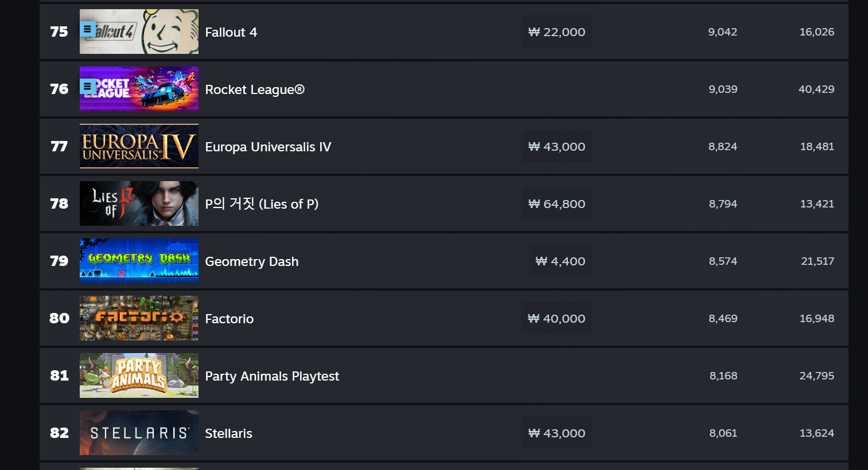Screen dimensions: 868x470
Task: Open the Factorio game thumbnail
Action: click(x=139, y=318)
